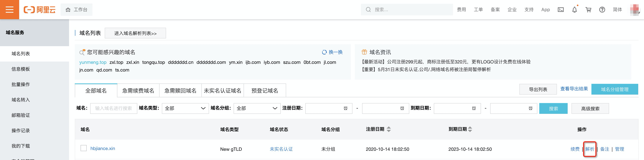Select 域名列表 in sidebar
This screenshot has width=644, height=160.
pos(35,54)
